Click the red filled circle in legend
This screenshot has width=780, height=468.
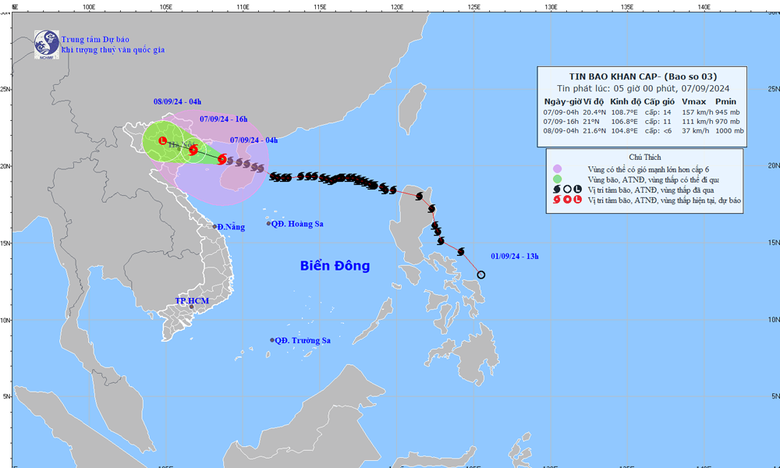pos(568,200)
